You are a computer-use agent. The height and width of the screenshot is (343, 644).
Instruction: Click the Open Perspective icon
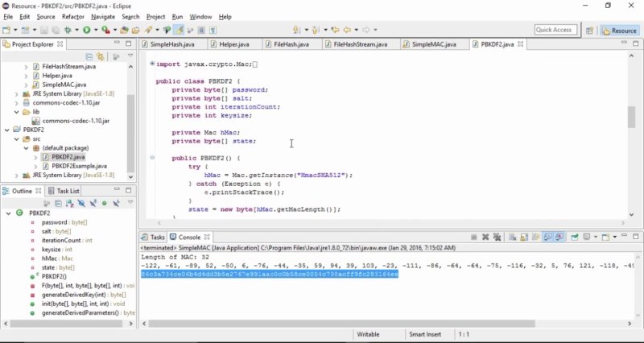tap(590, 31)
